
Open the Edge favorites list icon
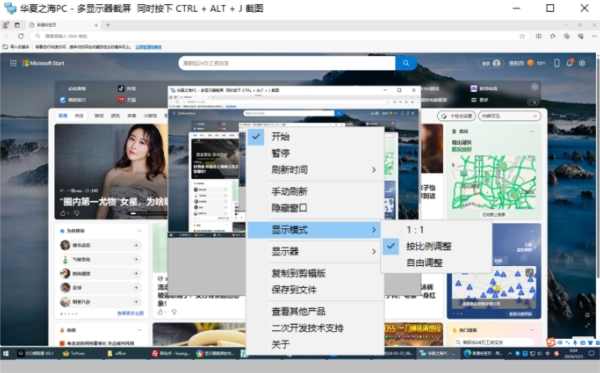click(x=553, y=36)
